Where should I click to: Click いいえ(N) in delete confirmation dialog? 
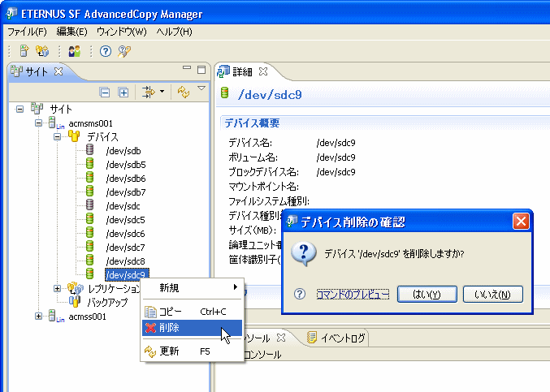point(493,295)
